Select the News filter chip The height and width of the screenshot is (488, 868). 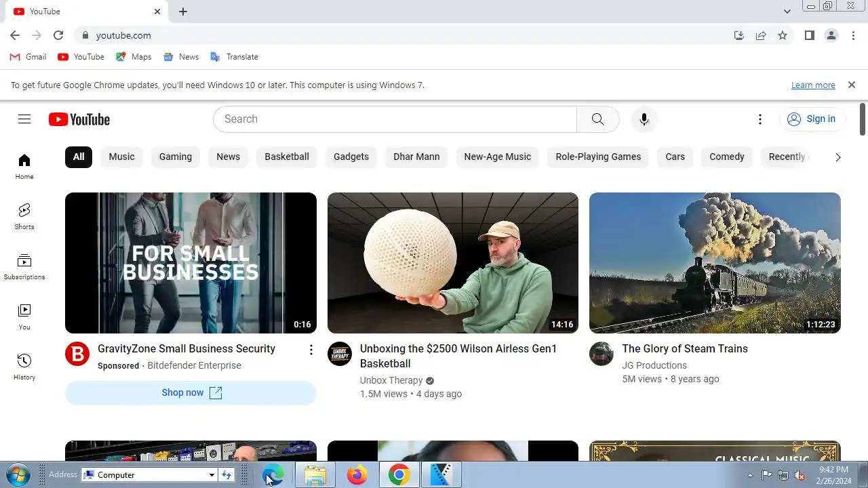[229, 157]
